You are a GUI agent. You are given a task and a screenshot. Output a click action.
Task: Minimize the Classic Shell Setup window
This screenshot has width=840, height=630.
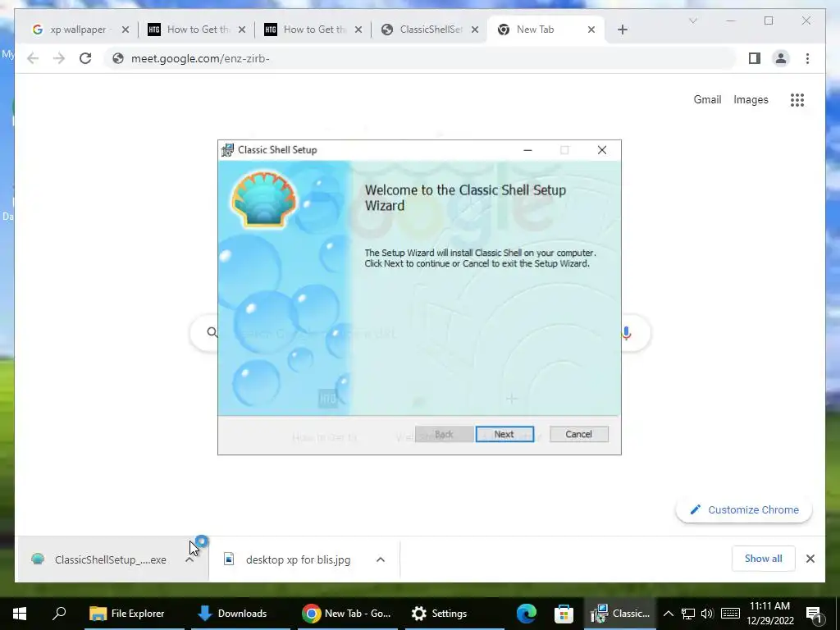coord(527,150)
